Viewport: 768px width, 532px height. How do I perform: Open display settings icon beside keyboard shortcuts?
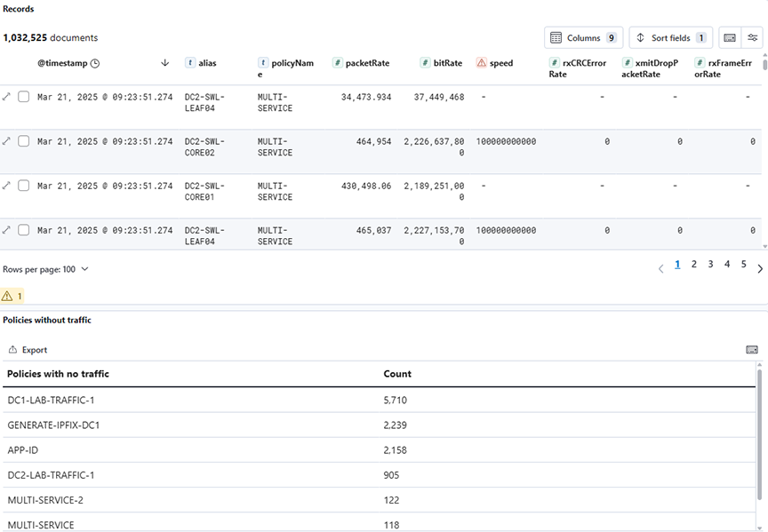753,38
